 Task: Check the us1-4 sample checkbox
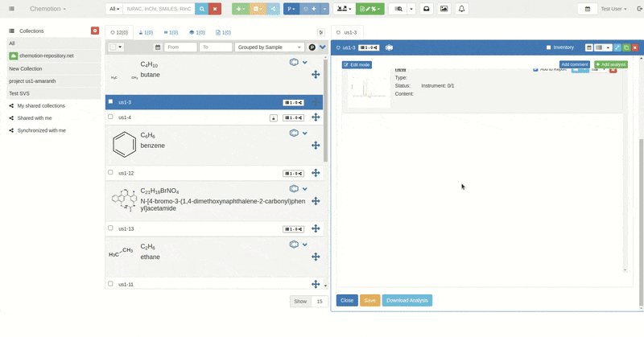[110, 117]
